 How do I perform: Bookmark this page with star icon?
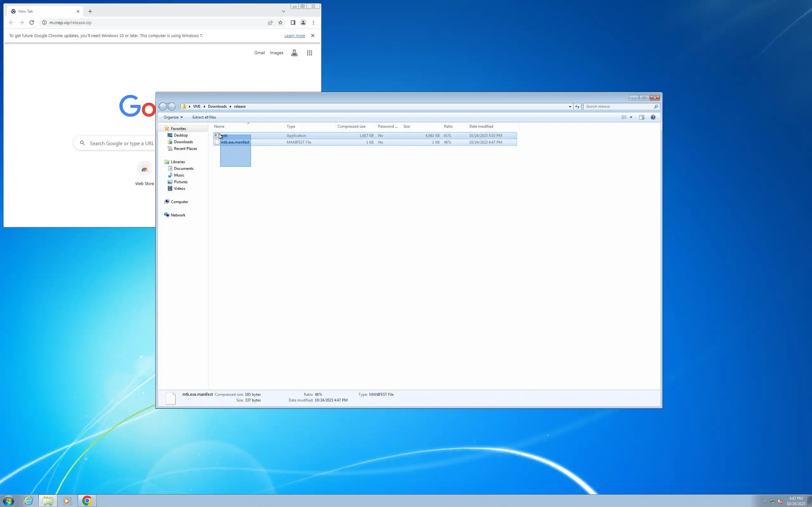pos(280,22)
